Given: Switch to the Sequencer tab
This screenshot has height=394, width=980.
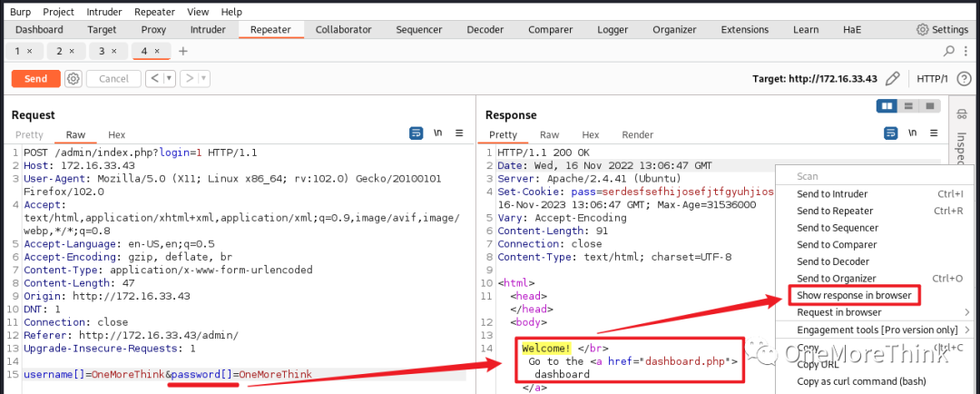Looking at the screenshot, I should (418, 29).
